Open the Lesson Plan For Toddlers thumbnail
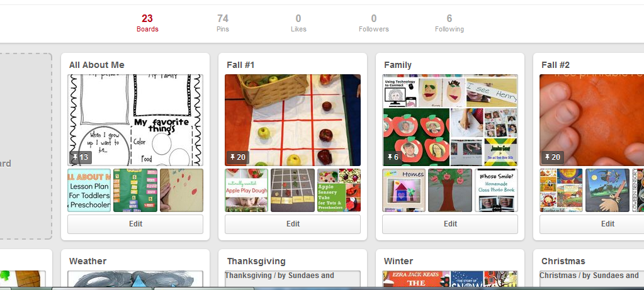This screenshot has width=644, height=290. pos(89,191)
